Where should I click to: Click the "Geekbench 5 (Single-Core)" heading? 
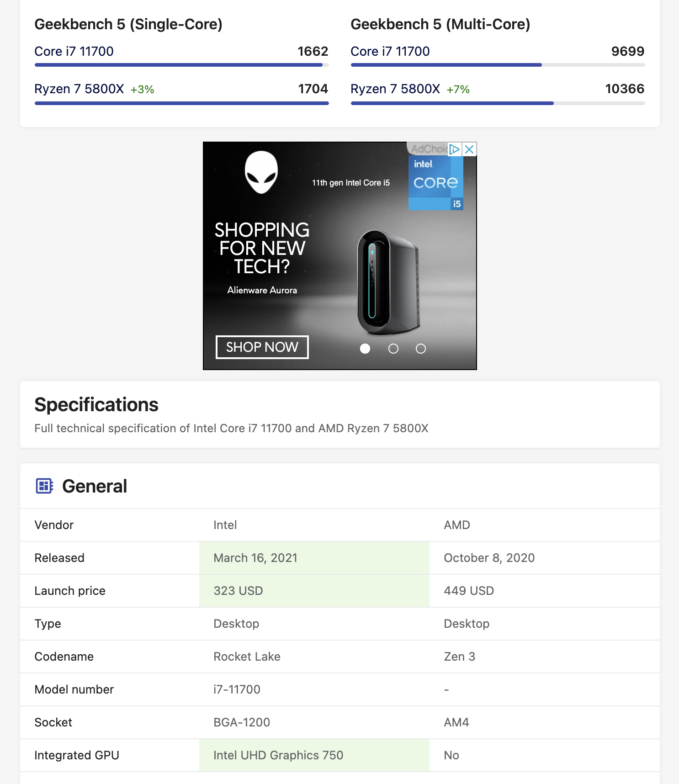click(x=128, y=24)
